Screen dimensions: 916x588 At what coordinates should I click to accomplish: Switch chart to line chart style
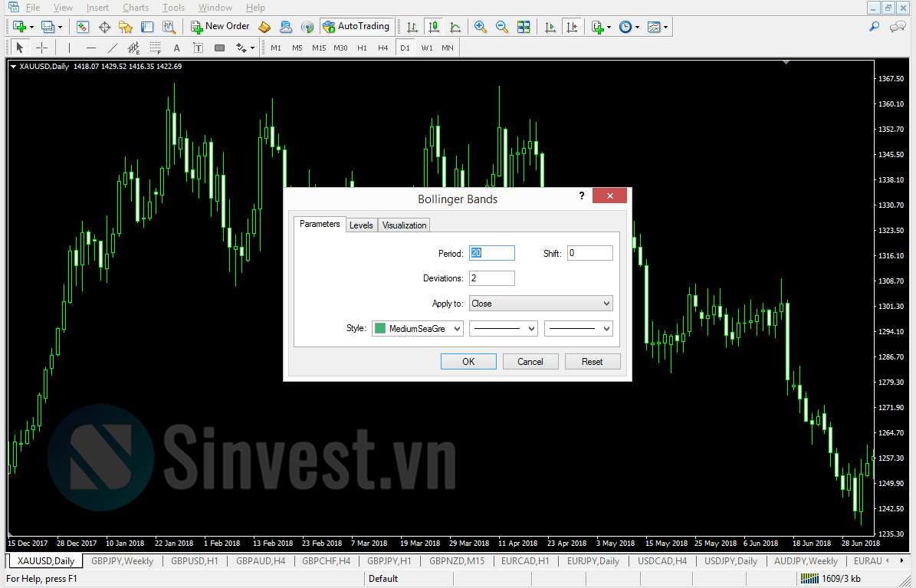click(x=455, y=27)
